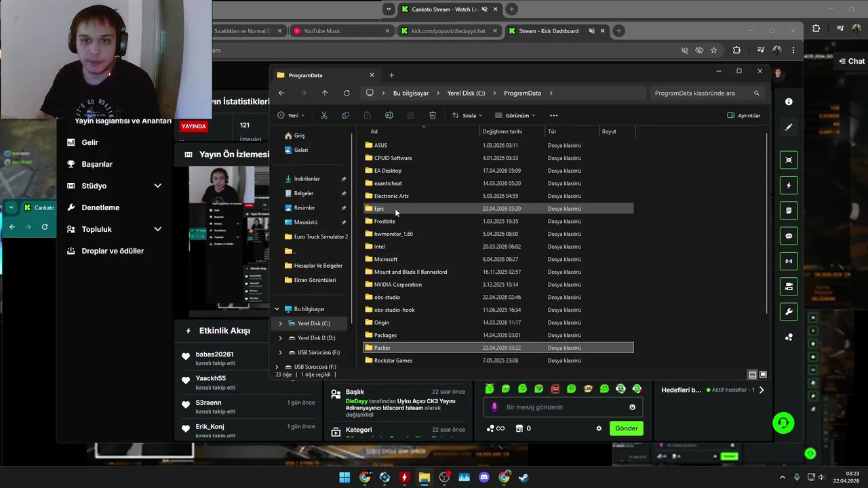Switch Explorer to large thumbnails view layout

pyautogui.click(x=763, y=375)
